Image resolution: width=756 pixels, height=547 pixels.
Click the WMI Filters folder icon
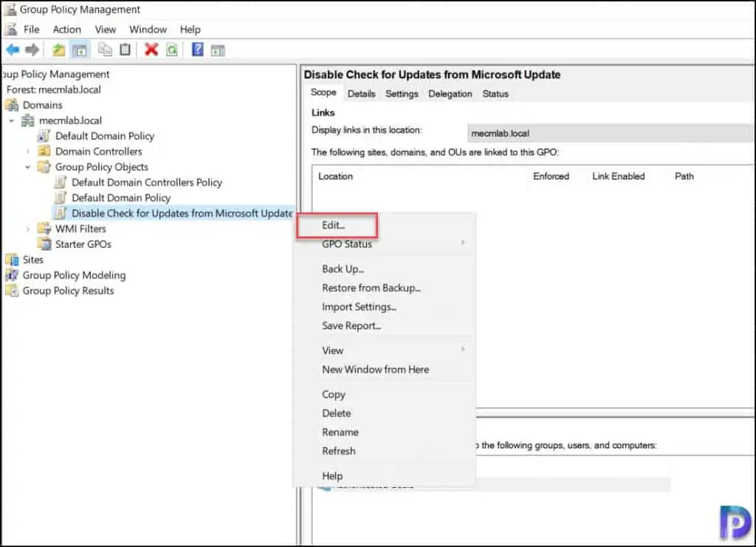coord(44,228)
